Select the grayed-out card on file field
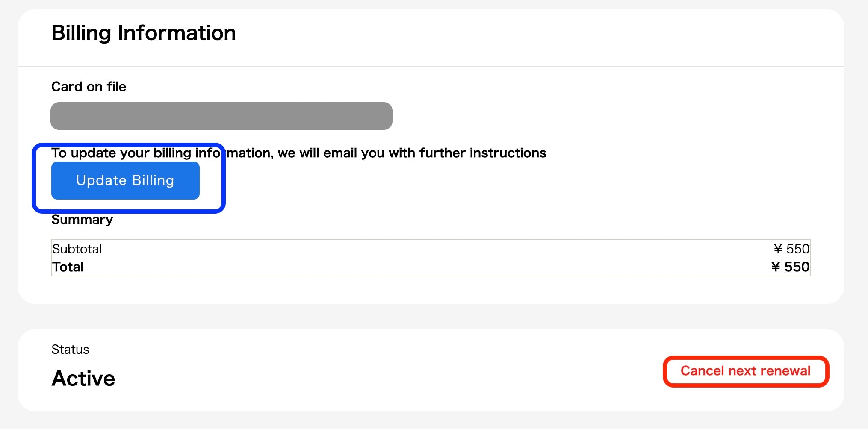 point(221,116)
